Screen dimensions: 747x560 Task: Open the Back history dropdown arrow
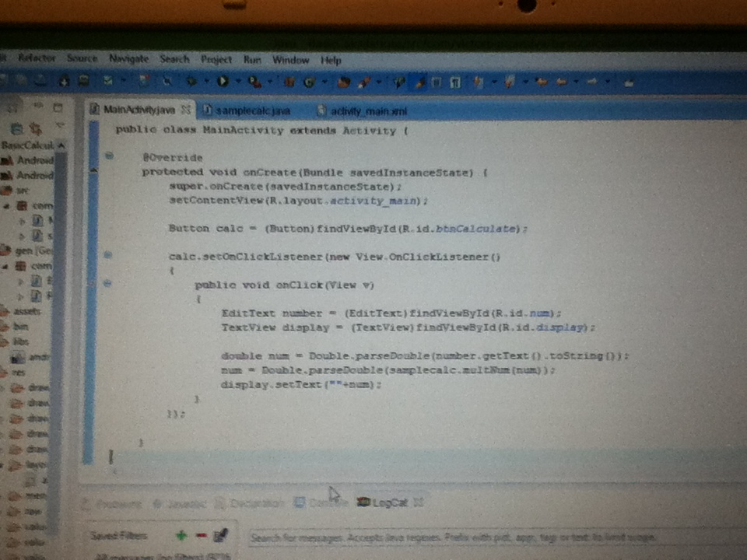[577, 82]
